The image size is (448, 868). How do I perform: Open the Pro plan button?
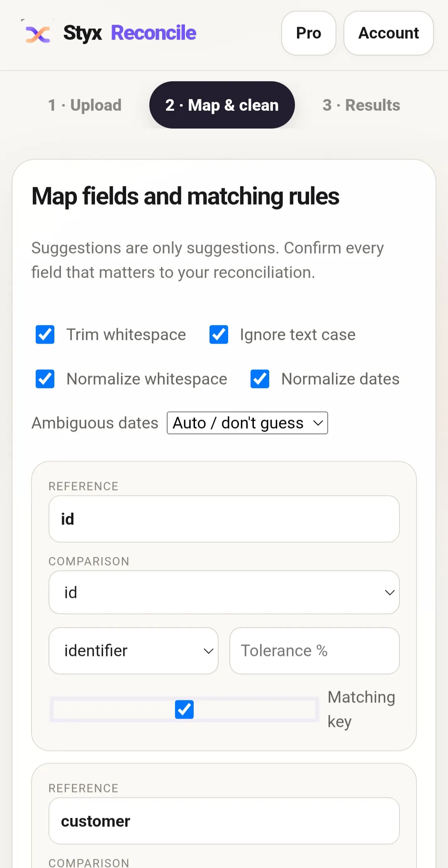tap(309, 33)
